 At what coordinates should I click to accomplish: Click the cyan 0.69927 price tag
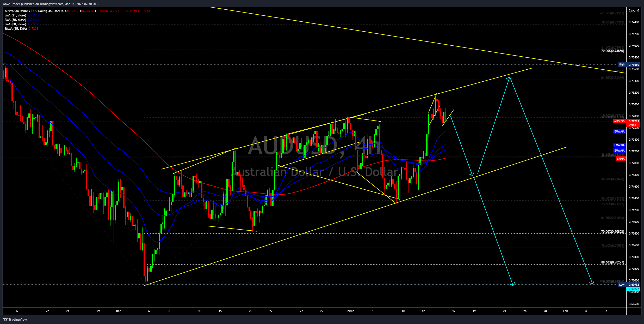coord(633,289)
